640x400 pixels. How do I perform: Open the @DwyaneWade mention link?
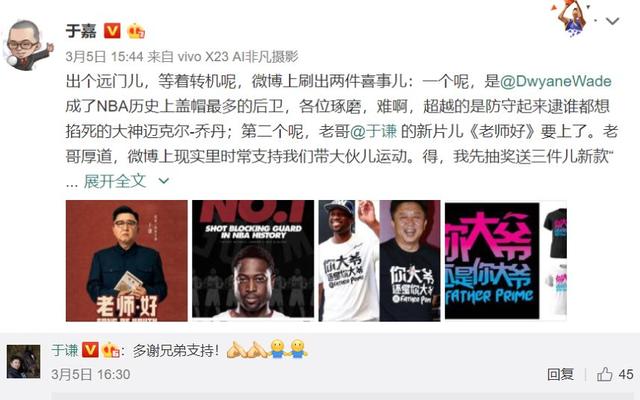tap(556, 81)
